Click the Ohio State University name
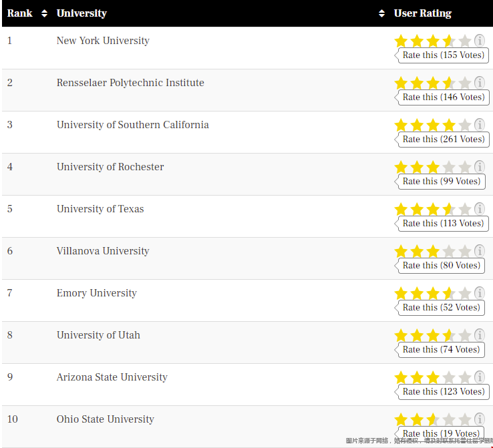The height and width of the screenshot is (448, 493). pos(106,419)
